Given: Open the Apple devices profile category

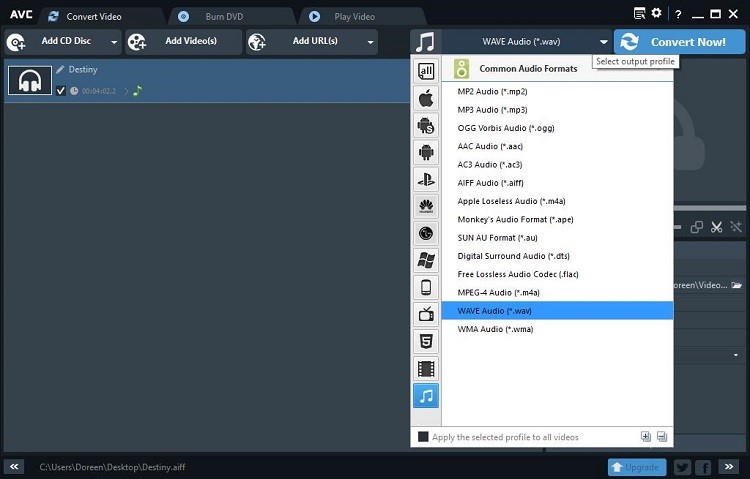Looking at the screenshot, I should tap(426, 99).
